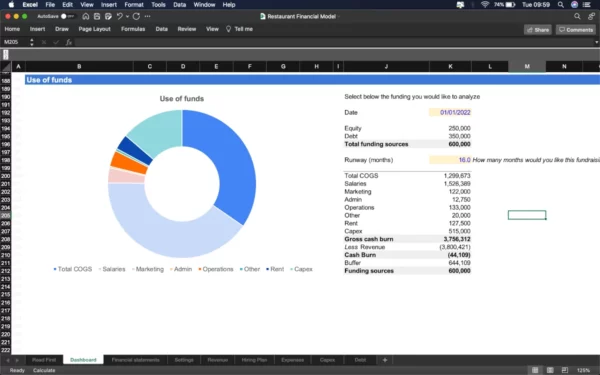Select row 205 header
This screenshot has height=375, width=600.
click(6, 215)
